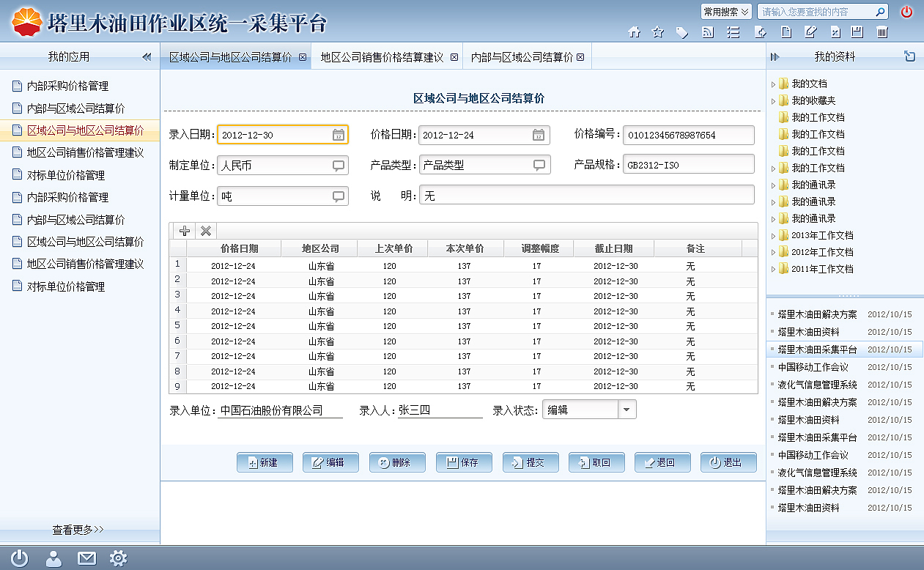Click the 制定单位 lookup bubble icon

click(x=339, y=166)
